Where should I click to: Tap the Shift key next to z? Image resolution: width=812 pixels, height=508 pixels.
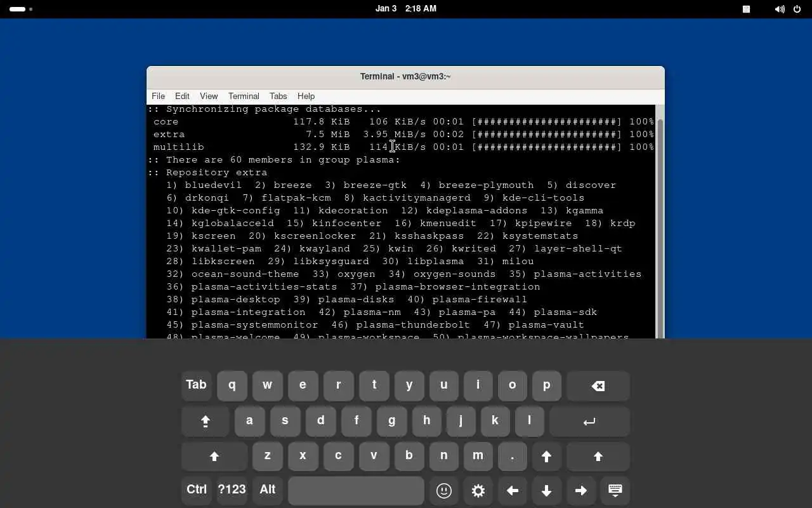(214, 457)
